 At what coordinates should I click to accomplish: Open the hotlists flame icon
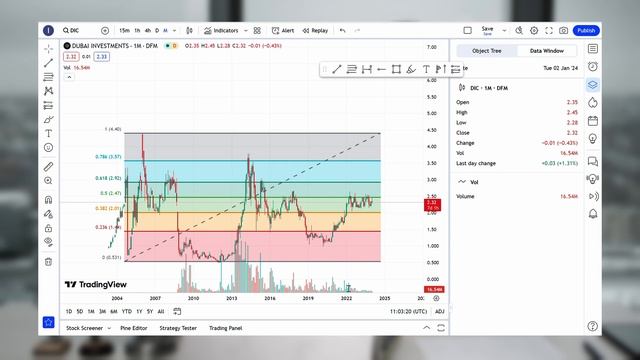pos(593,102)
